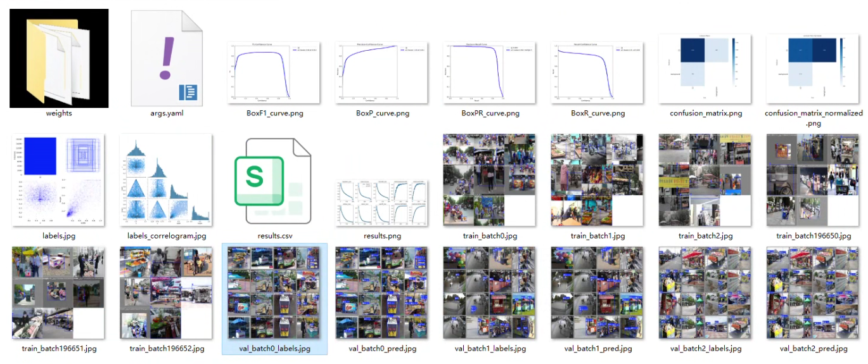Select the val_batch0_pred.jpg thumbnail
Viewport: 868px width, 364px height.
[382, 293]
